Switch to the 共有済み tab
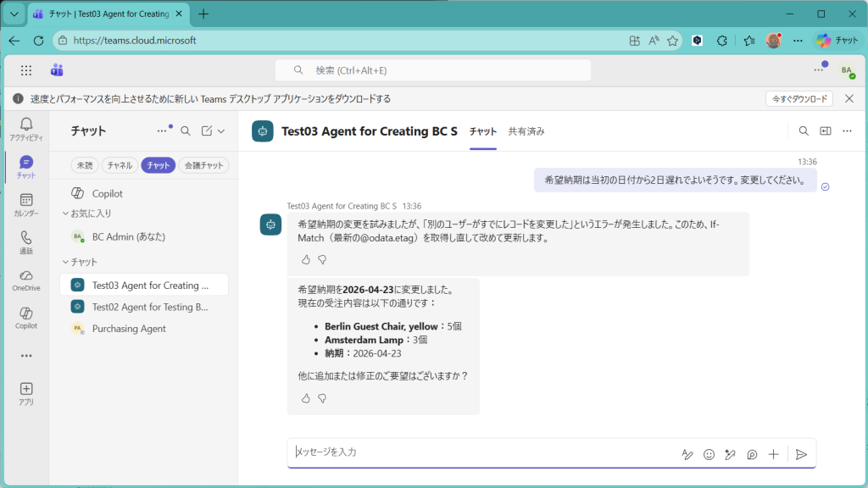 tap(526, 131)
